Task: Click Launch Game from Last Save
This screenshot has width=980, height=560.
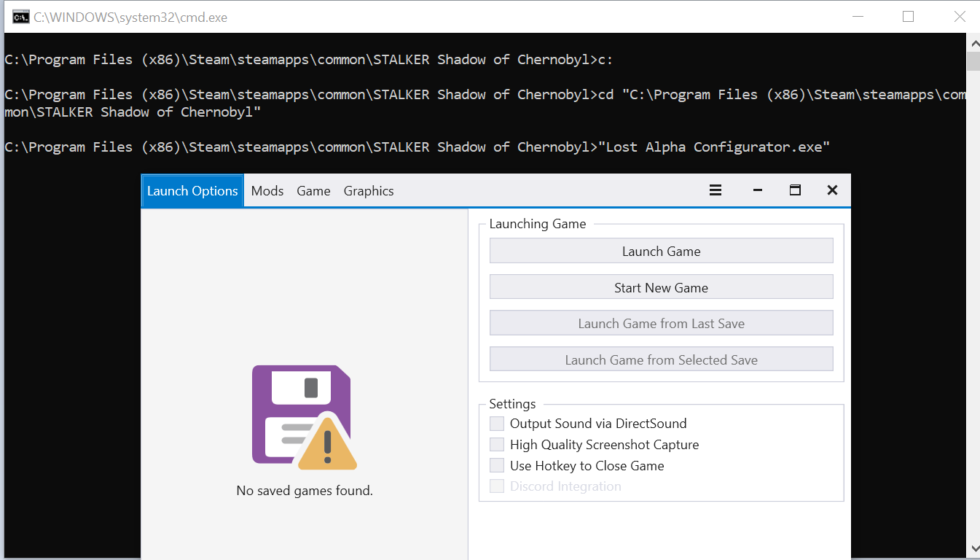Action: click(x=662, y=323)
